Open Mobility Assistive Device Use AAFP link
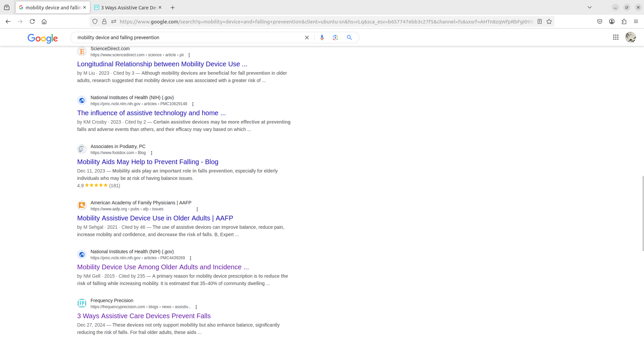644x343 pixels. [155, 218]
